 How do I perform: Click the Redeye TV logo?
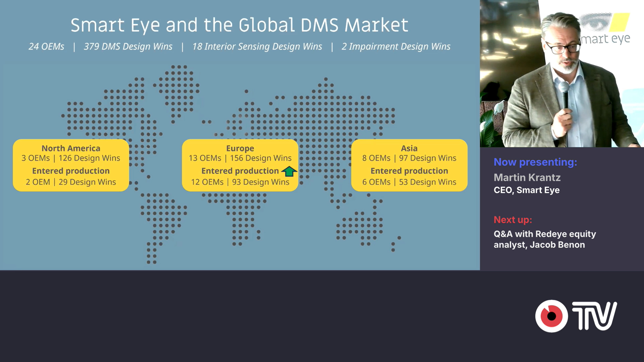coord(576,316)
